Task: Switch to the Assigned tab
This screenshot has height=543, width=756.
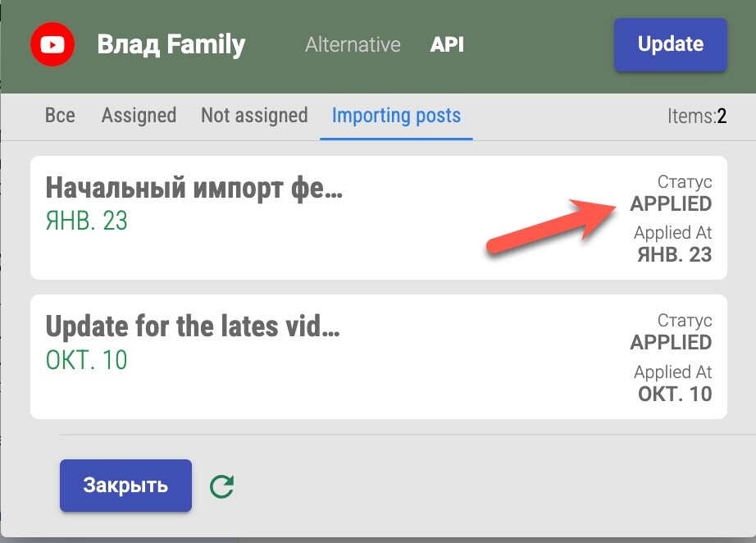Action: click(139, 116)
